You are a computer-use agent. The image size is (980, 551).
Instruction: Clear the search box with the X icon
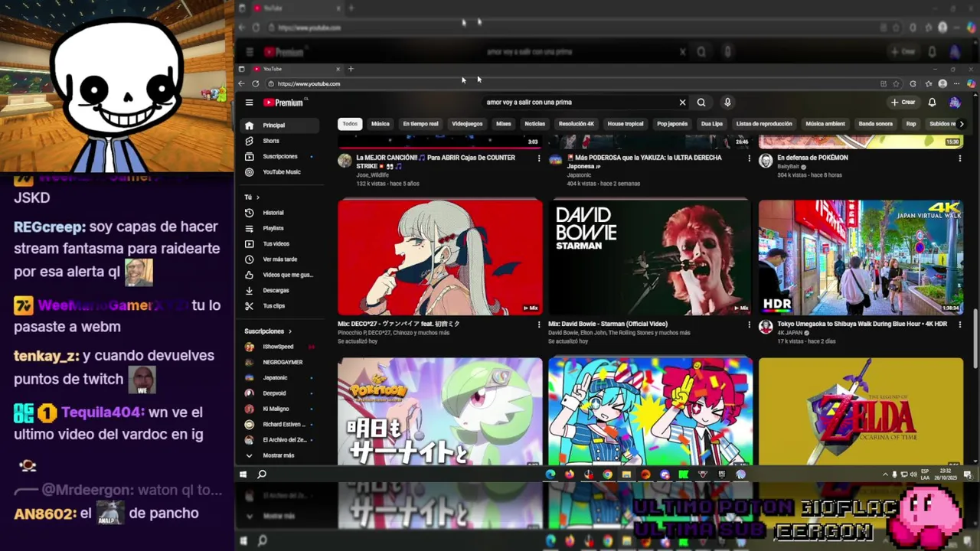682,103
